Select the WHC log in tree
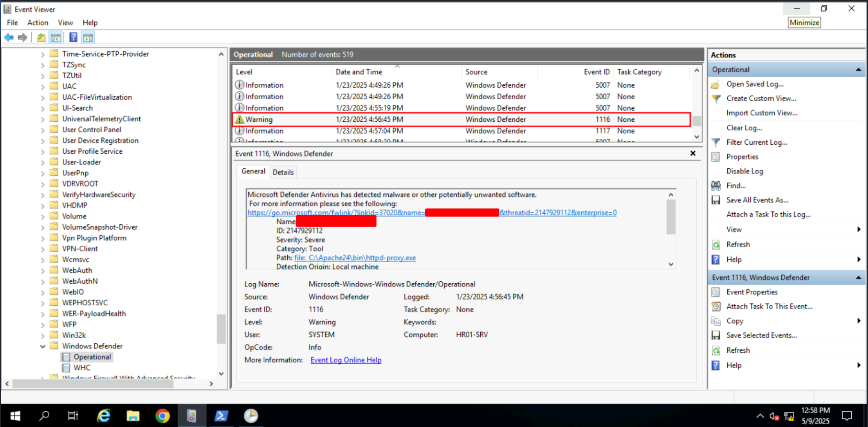This screenshot has height=427, width=868. (x=82, y=368)
